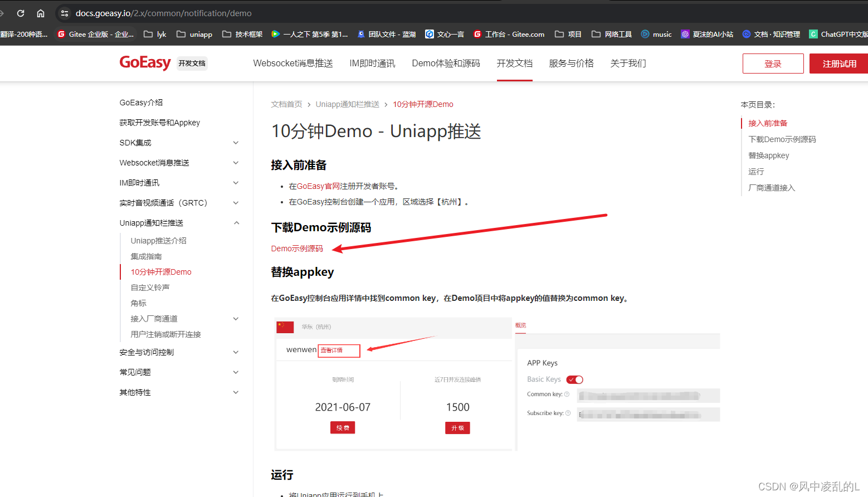
Task: Open the 服务与价格 menu item
Action: point(571,63)
